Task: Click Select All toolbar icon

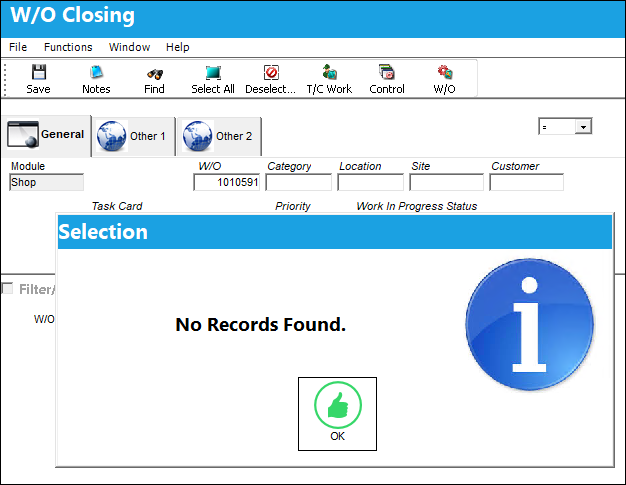Action: pos(213,73)
